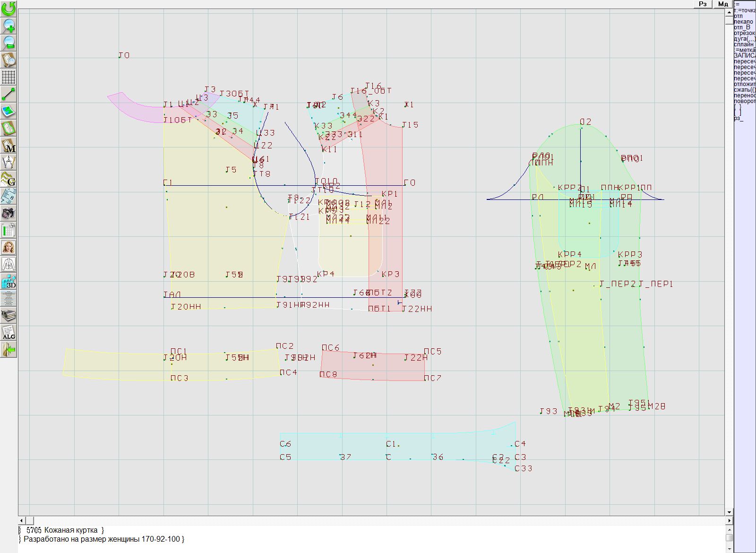756x553 pixels.
Task: Select 'сплайн' in the operator list
Action: point(744,44)
